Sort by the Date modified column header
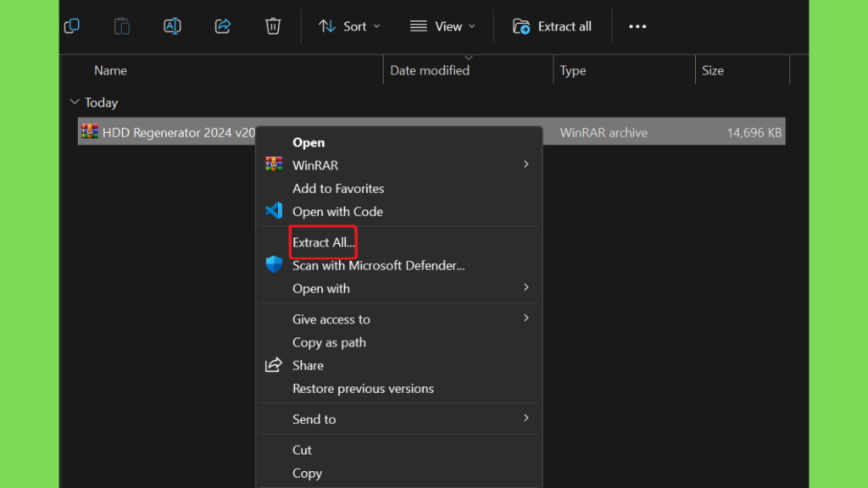The image size is (868, 488). [430, 71]
